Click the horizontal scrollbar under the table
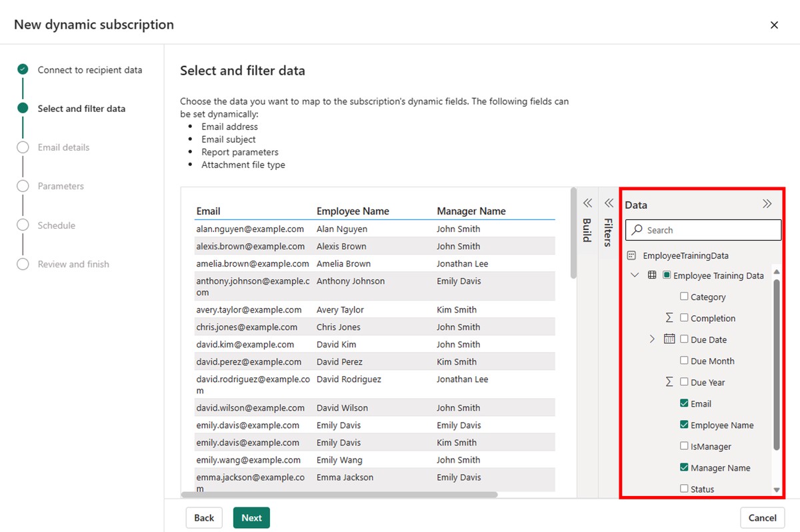 pos(339,495)
